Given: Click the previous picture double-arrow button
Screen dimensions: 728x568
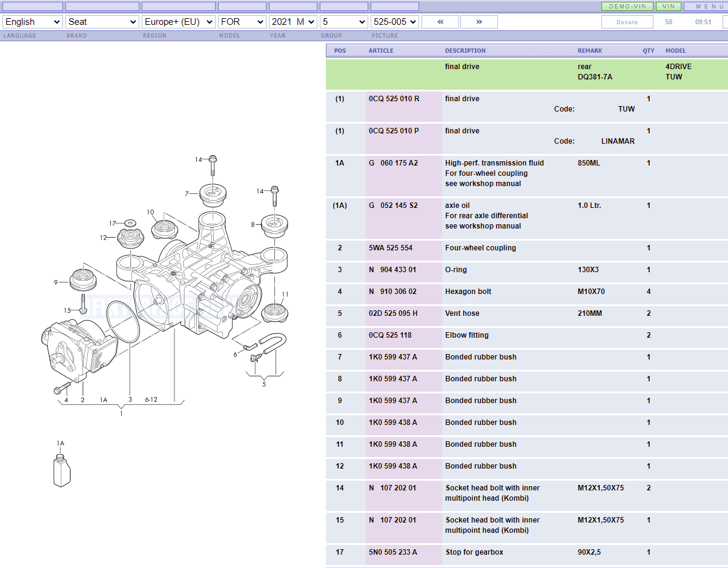Looking at the screenshot, I should [x=440, y=22].
